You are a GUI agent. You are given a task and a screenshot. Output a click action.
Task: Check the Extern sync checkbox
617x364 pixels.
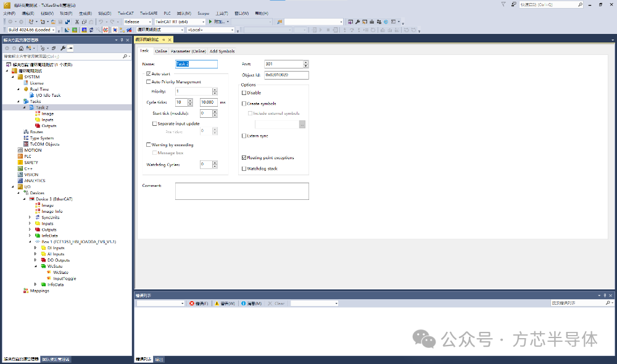244,136
